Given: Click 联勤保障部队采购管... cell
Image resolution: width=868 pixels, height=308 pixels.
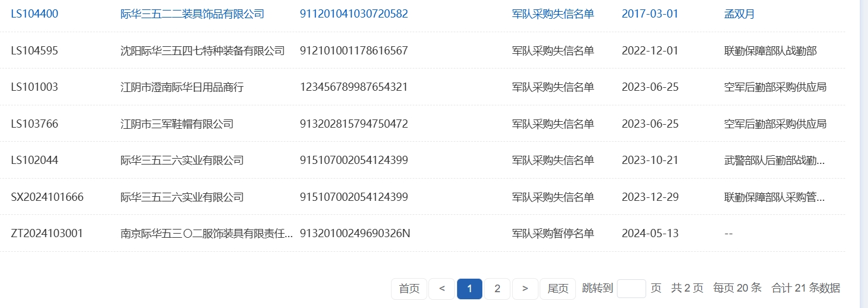Looking at the screenshot, I should tap(775, 197).
